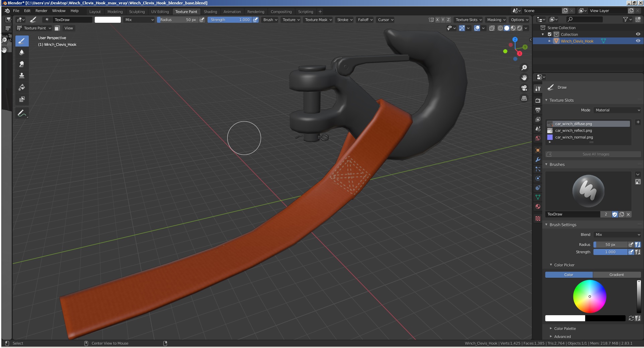
Task: Open the Object Data mesh tab
Action: coord(538,197)
